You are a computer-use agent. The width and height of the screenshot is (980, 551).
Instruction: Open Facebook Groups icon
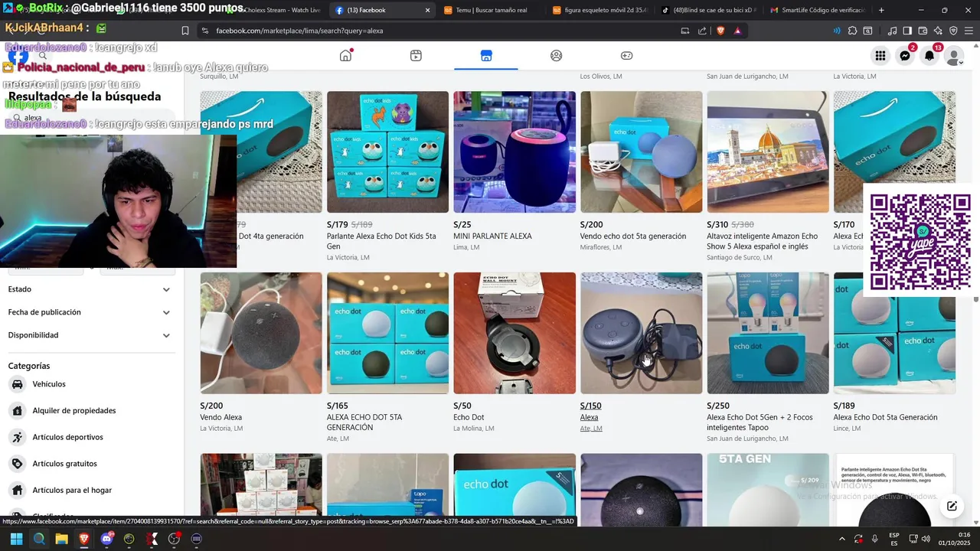[x=557, y=55]
